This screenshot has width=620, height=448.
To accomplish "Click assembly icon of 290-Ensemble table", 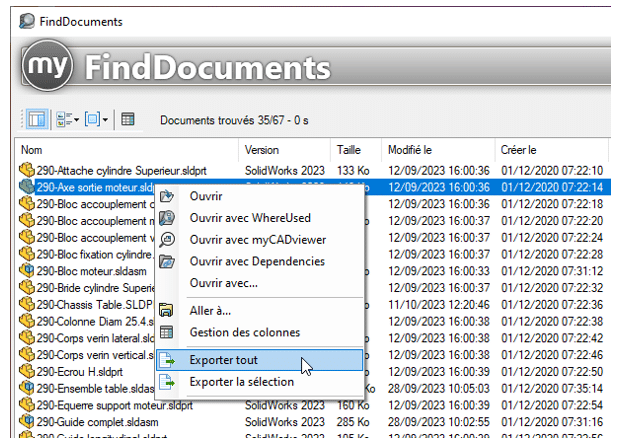I will coord(27,388).
